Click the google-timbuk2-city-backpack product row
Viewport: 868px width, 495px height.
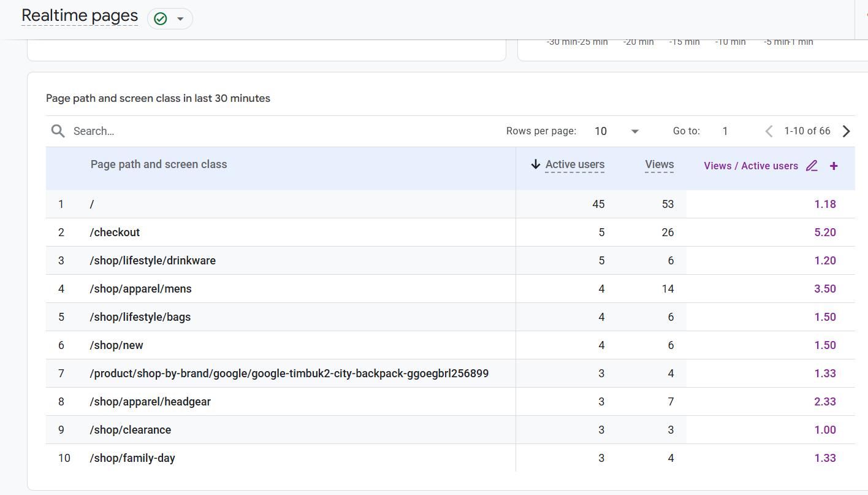tap(451, 374)
